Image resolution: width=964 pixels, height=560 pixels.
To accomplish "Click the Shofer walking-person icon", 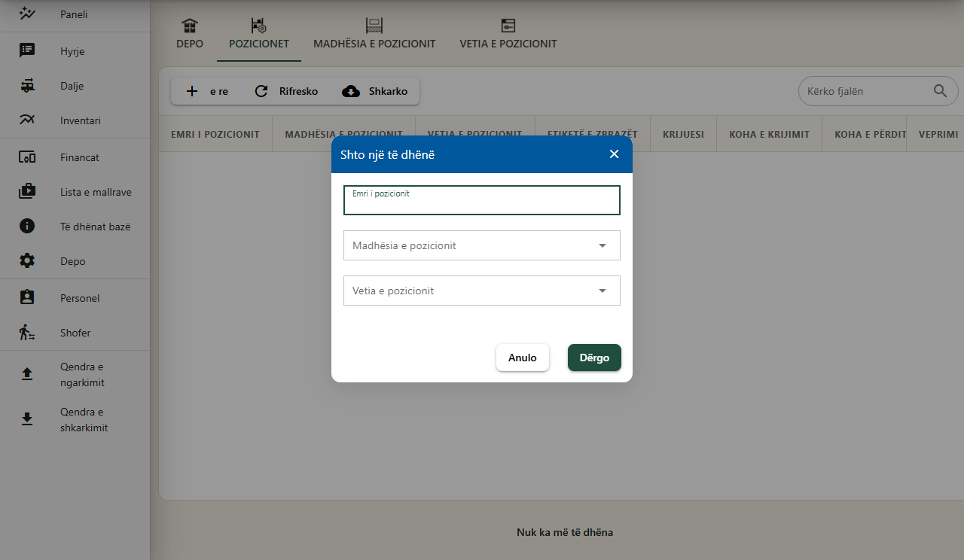I will coord(27,333).
